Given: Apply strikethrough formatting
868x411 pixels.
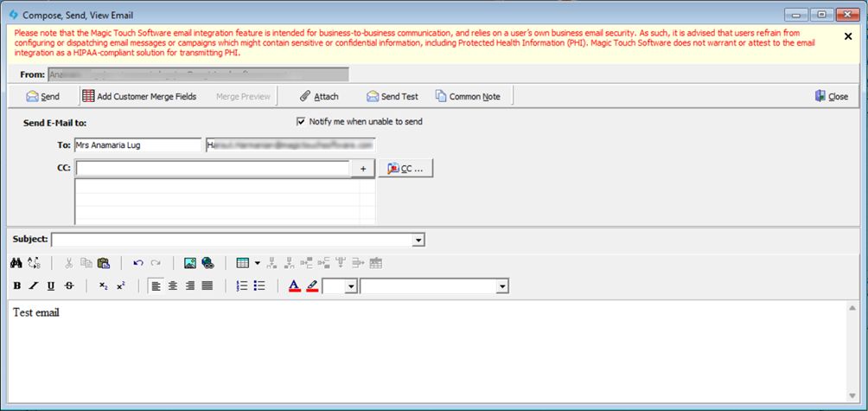Looking at the screenshot, I should click(x=68, y=286).
